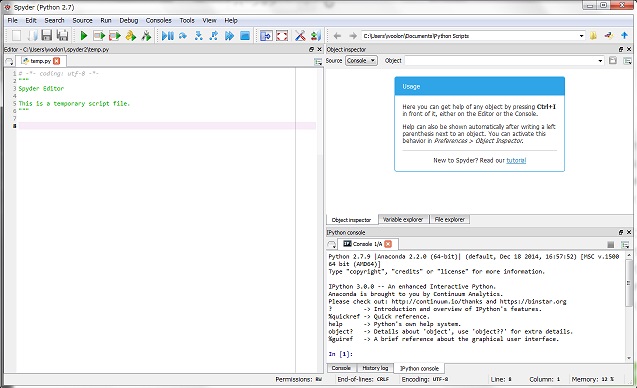Re-run last script icon
This screenshot has height=388, width=637.
pyautogui.click(x=146, y=36)
